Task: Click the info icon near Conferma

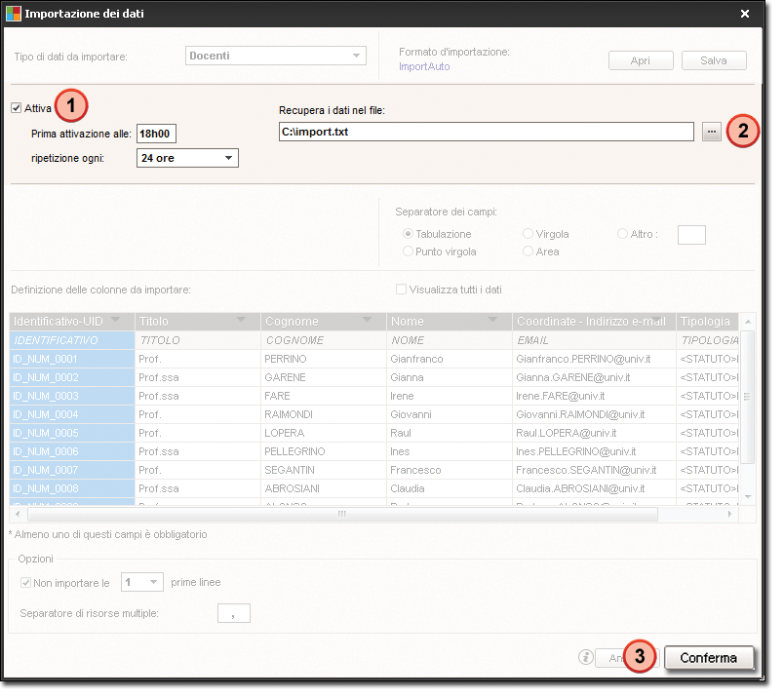Action: pos(585,656)
